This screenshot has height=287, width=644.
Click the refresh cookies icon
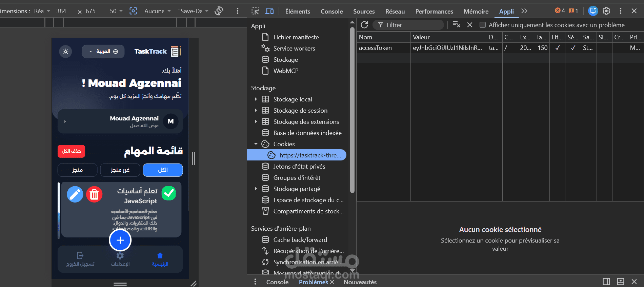tap(364, 25)
